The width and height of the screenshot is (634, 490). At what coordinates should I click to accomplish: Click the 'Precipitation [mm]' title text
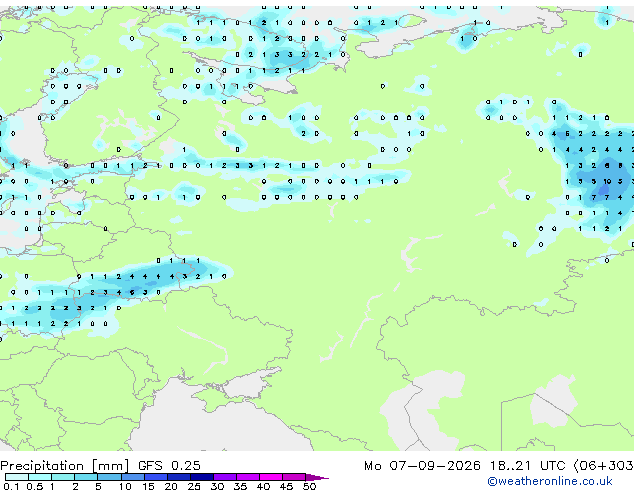pos(65,466)
